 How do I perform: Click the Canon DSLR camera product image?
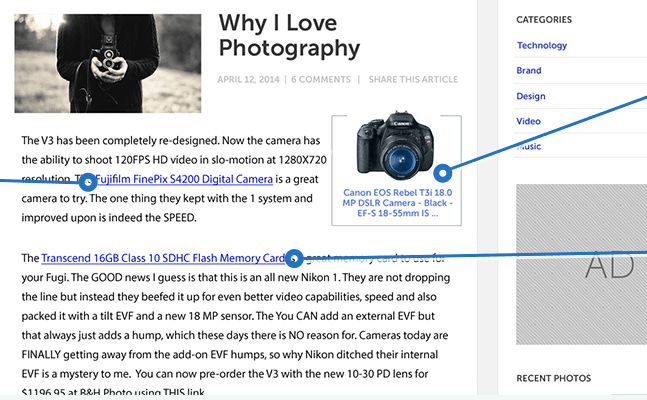tap(396, 145)
